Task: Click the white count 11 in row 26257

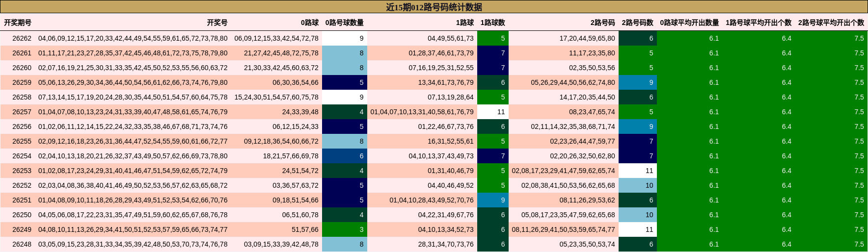Action: [493, 112]
